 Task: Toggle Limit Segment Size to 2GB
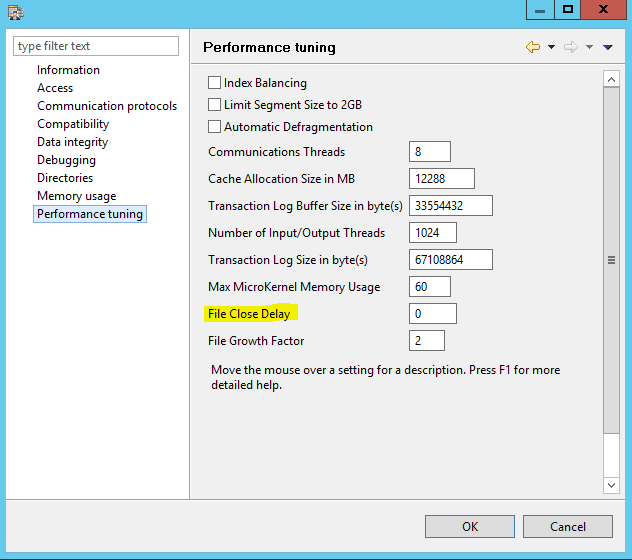point(214,105)
